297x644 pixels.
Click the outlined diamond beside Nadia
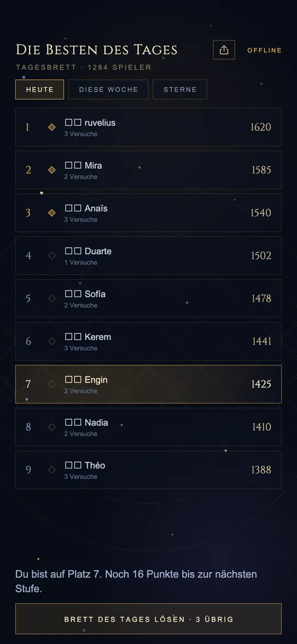(52, 427)
